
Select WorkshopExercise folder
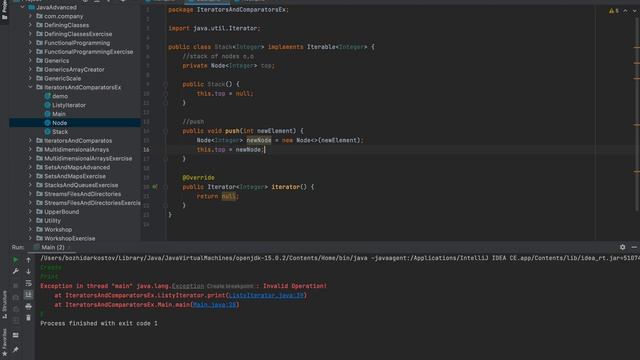(x=69, y=238)
